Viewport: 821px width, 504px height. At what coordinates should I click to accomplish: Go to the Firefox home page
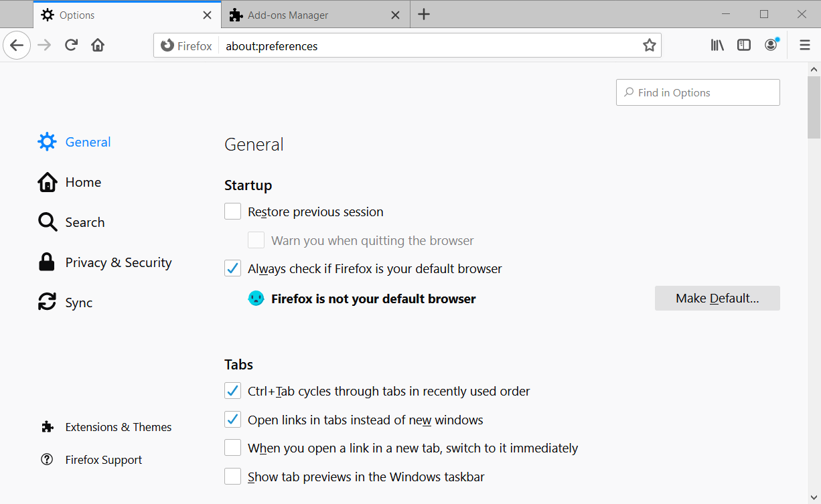[98, 46]
